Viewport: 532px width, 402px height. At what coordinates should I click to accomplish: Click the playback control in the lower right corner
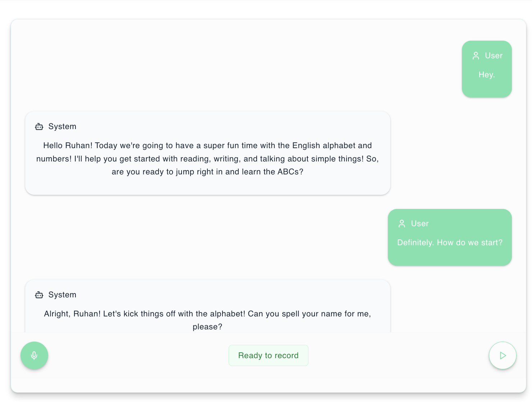click(x=503, y=355)
